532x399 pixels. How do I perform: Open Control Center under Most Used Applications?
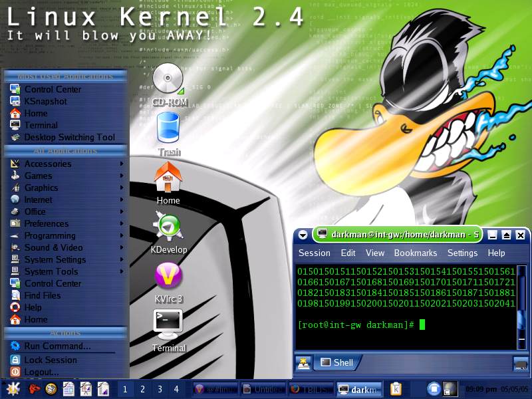(x=66, y=90)
